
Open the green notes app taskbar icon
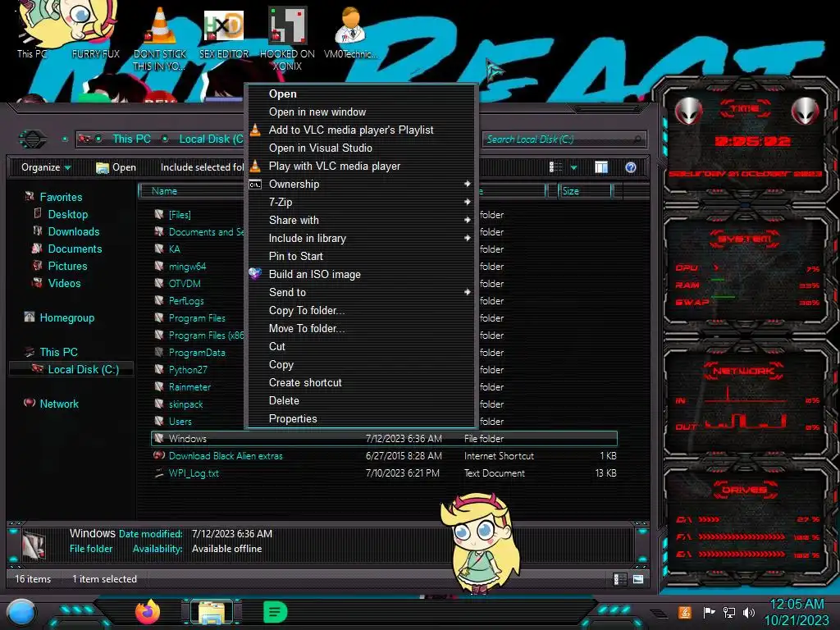[276, 612]
